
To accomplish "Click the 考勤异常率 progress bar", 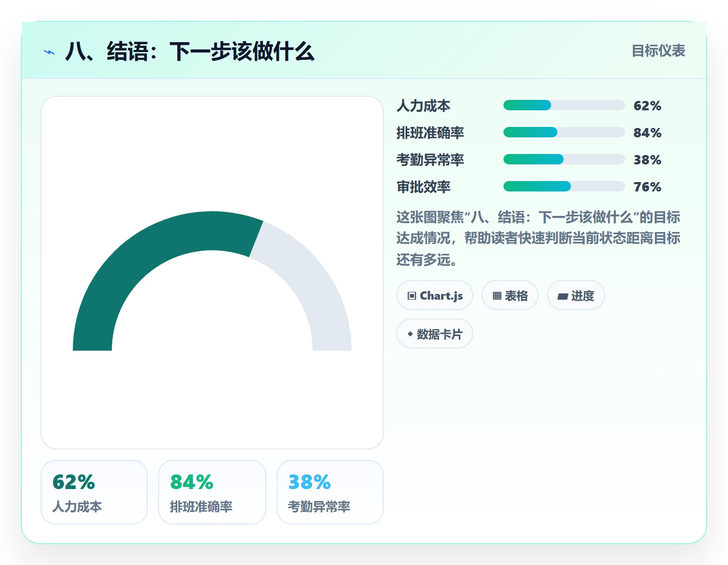I will [x=564, y=160].
